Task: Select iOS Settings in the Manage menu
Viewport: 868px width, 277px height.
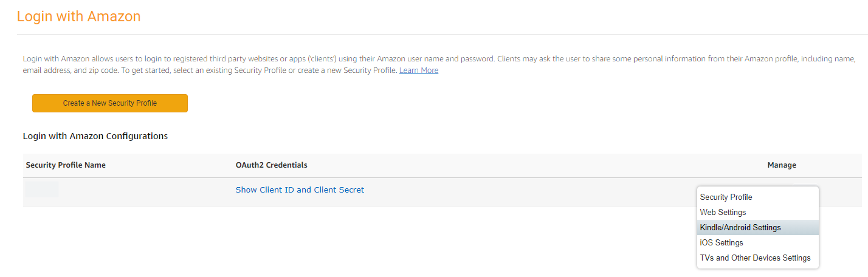Action: [721, 243]
